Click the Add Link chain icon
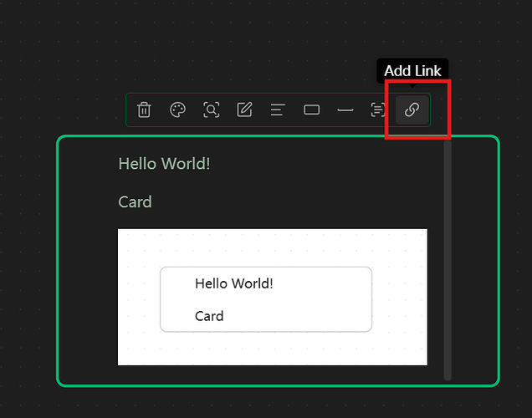Image resolution: width=532 pixels, height=418 pixels. point(412,110)
